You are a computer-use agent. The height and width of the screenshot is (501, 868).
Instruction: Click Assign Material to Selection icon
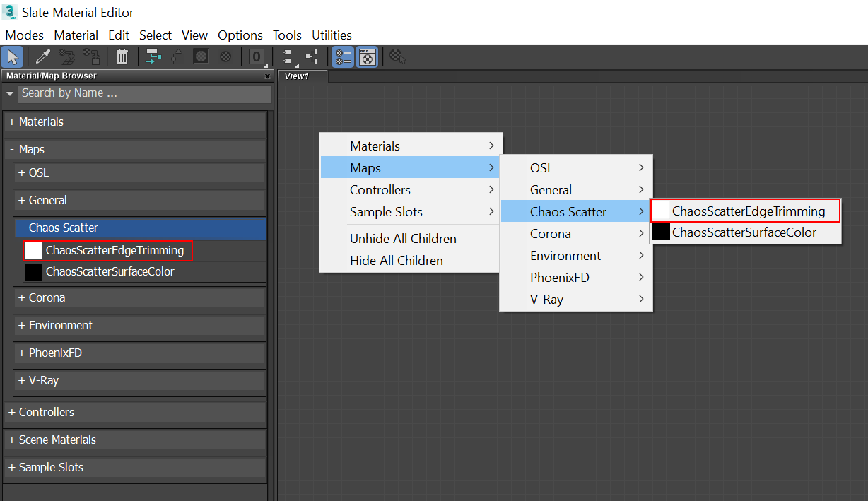(x=91, y=57)
